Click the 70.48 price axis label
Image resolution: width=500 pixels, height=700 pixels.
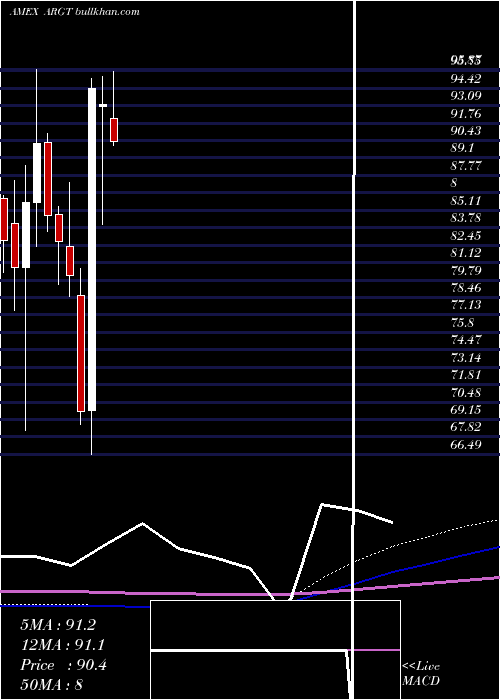[x=466, y=392]
